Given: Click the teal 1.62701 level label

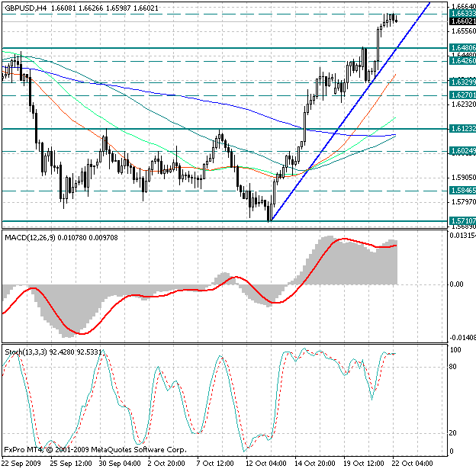Looking at the screenshot, I should point(462,95).
